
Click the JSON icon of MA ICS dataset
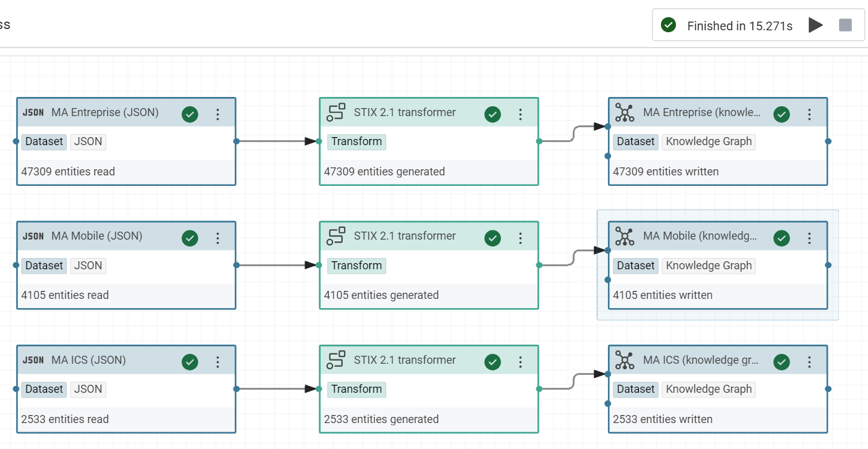tap(33, 360)
